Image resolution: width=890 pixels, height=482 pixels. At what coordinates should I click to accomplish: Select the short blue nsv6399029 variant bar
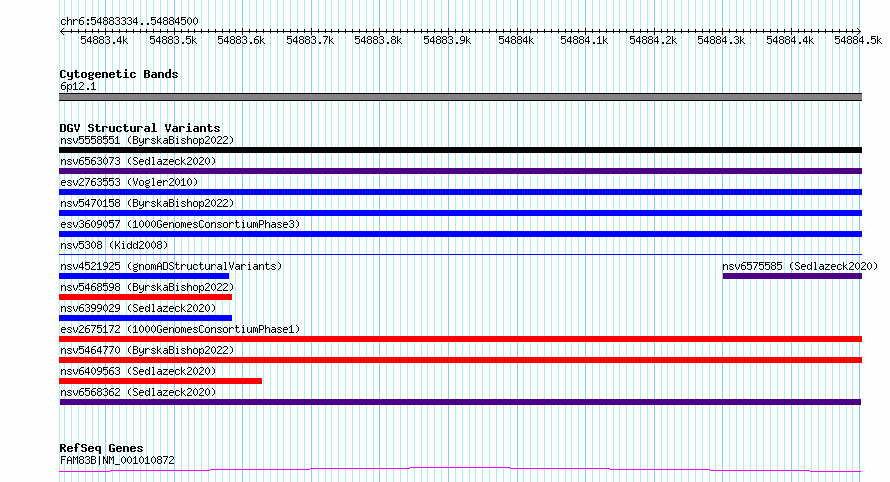pyautogui.click(x=145, y=318)
